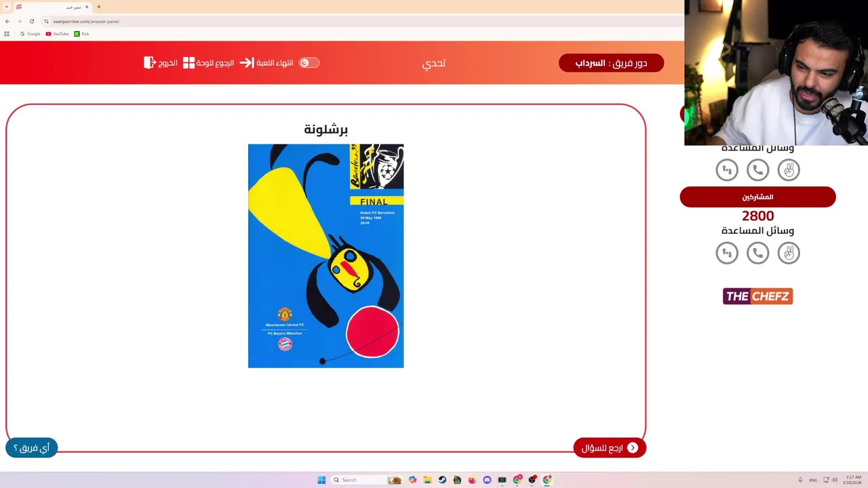Reload the current page
This screenshot has width=868, height=488.
(32, 21)
